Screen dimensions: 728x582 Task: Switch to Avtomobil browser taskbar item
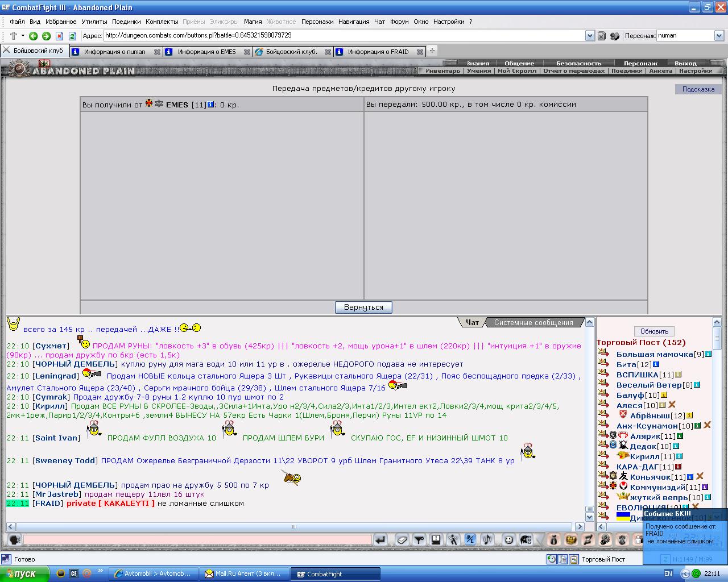154,573
